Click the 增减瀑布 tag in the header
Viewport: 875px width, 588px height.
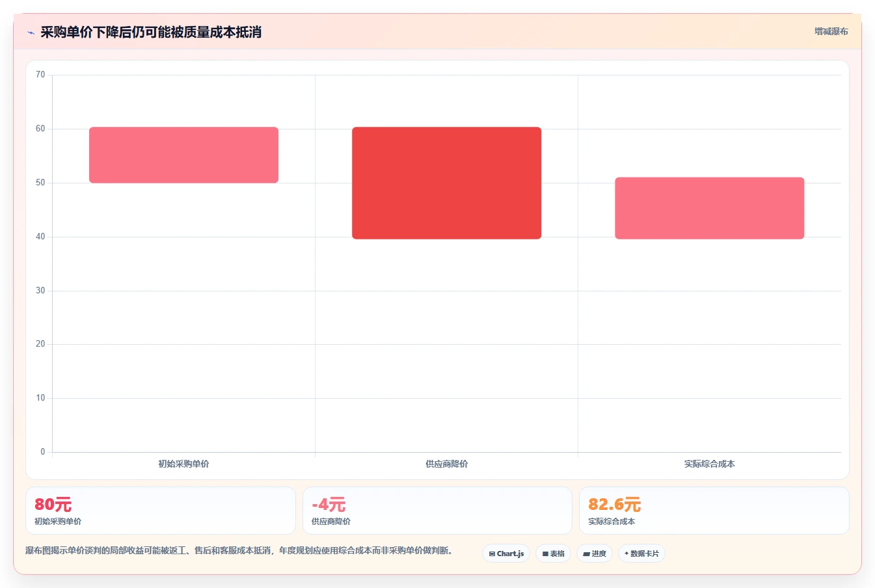pos(831,31)
